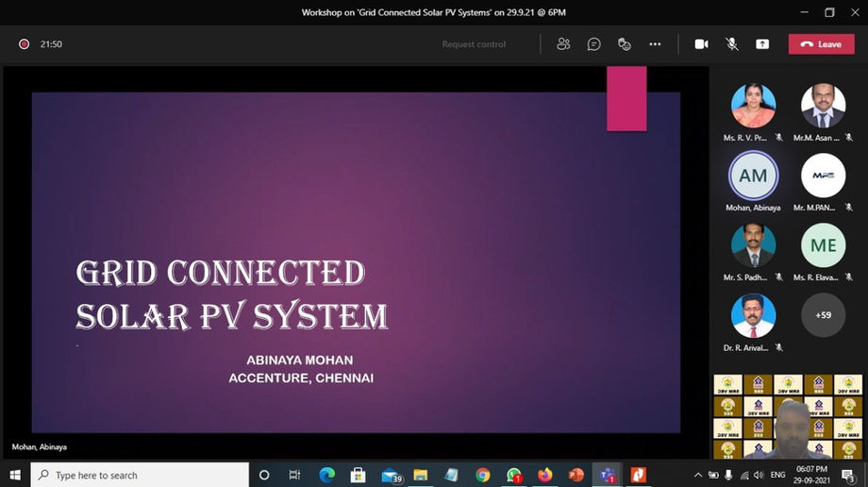Viewport: 868px width, 487px height.
Task: Select Mr.M. Asan participant avatar
Action: click(823, 106)
